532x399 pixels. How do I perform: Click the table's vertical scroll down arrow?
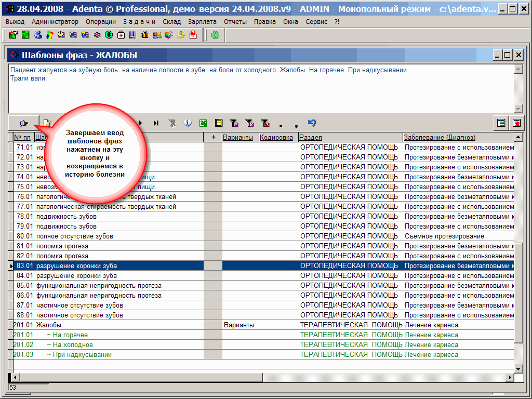point(518,368)
